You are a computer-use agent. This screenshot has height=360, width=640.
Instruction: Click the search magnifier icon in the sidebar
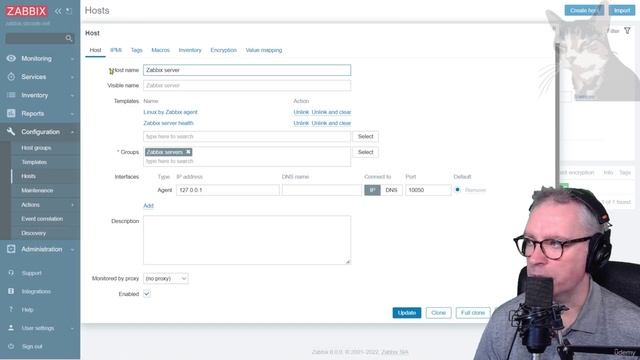[69, 38]
